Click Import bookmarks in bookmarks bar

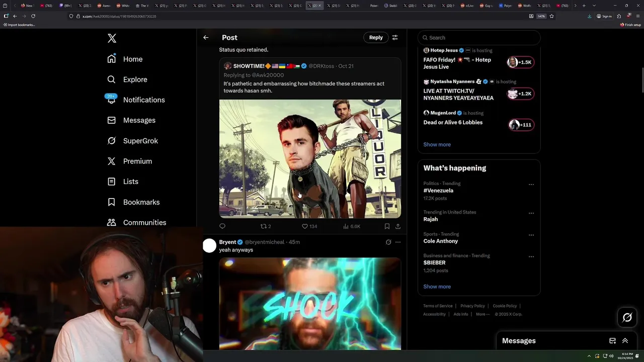(19, 25)
